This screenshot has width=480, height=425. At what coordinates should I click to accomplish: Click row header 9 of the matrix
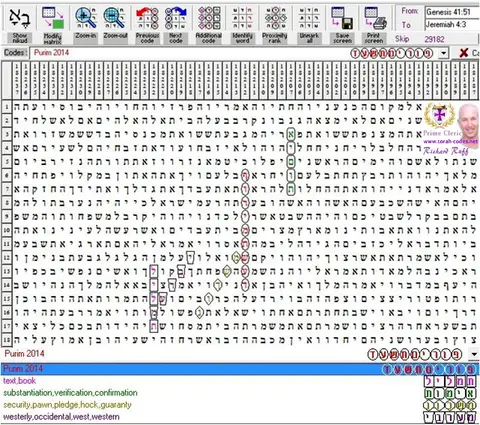(7, 217)
